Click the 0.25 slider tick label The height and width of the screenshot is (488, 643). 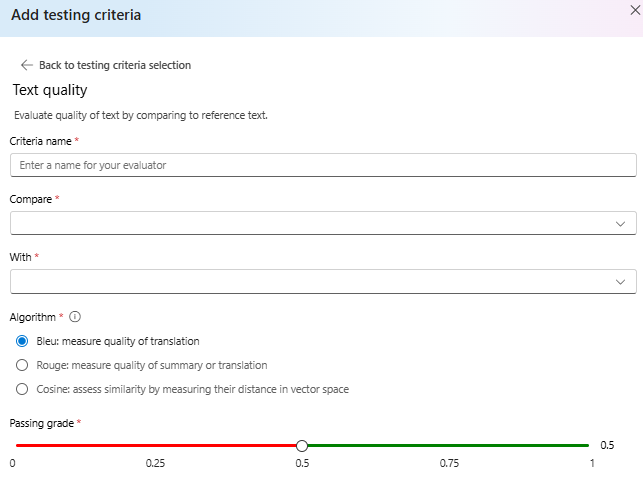pos(155,464)
